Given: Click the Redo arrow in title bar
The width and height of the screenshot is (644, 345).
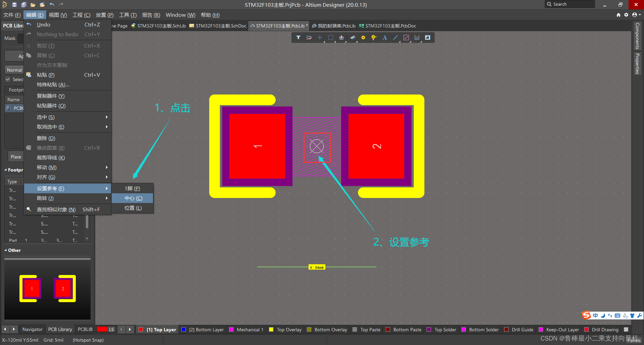Looking at the screenshot, I should pyautogui.click(x=61, y=4).
